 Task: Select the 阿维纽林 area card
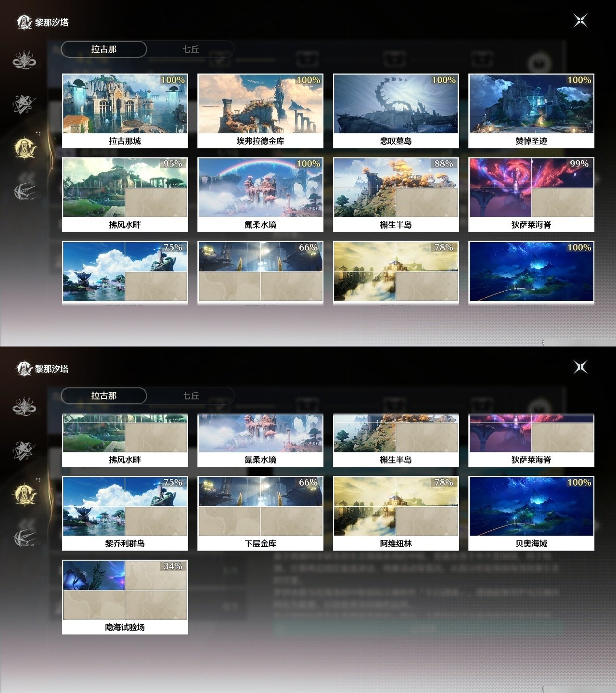coord(396,513)
